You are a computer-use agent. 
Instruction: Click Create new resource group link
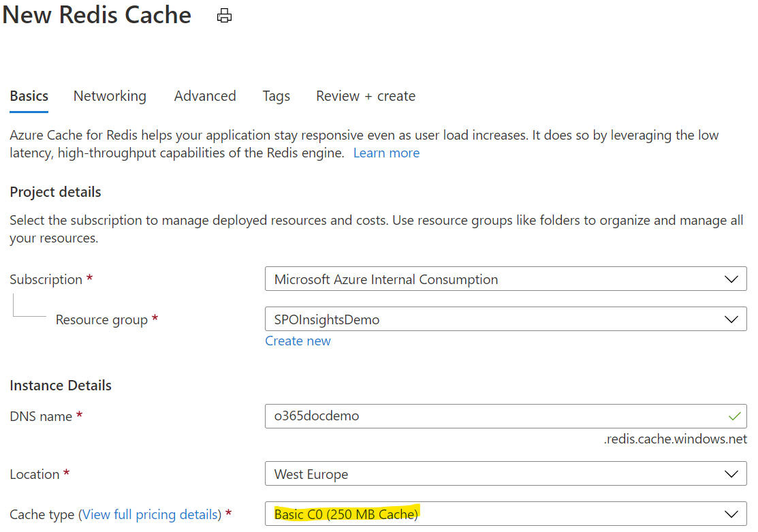click(298, 341)
